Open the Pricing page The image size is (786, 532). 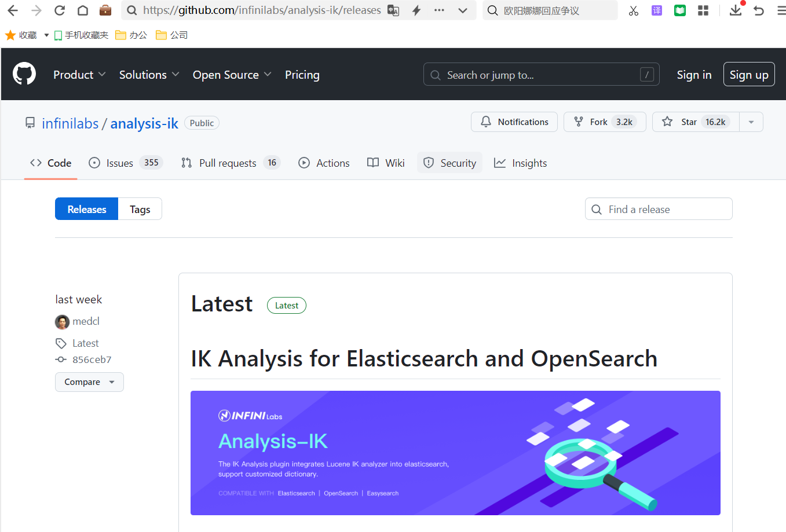coord(302,75)
